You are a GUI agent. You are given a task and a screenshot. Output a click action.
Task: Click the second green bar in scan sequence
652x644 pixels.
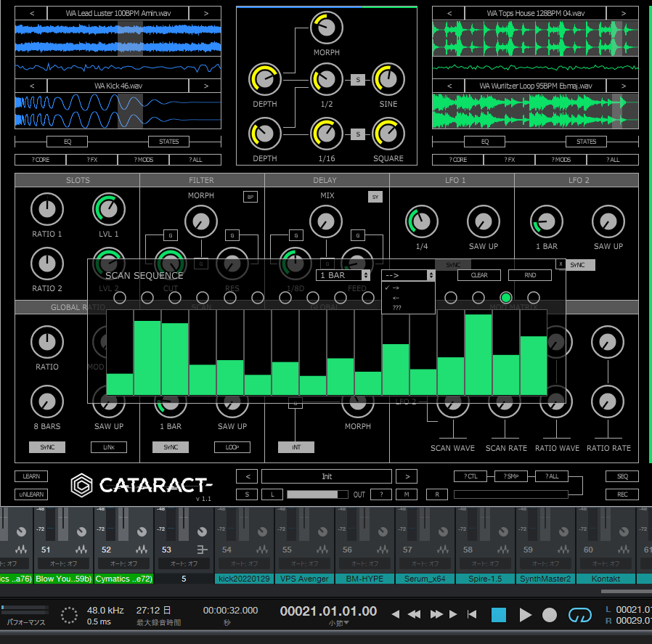pyautogui.click(x=147, y=357)
